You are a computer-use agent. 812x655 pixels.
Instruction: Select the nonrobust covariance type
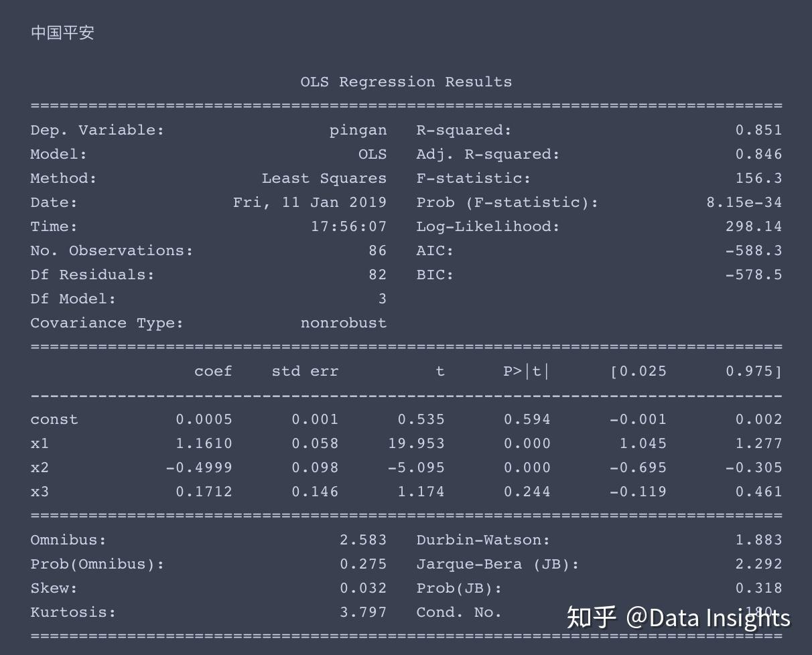pos(344,322)
